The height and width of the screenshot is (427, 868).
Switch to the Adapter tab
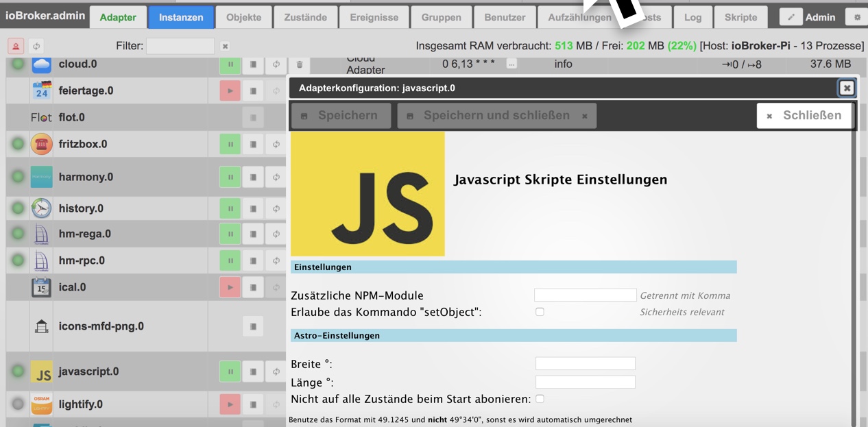(118, 17)
